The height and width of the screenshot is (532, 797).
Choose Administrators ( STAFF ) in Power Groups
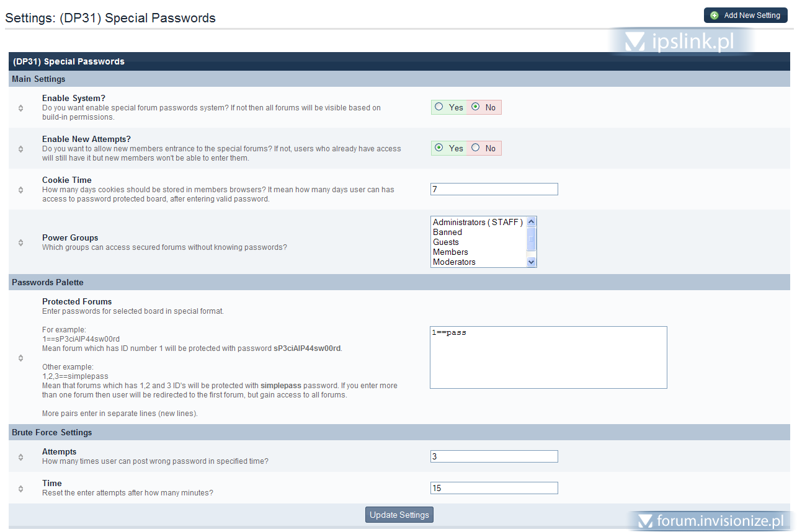point(478,222)
